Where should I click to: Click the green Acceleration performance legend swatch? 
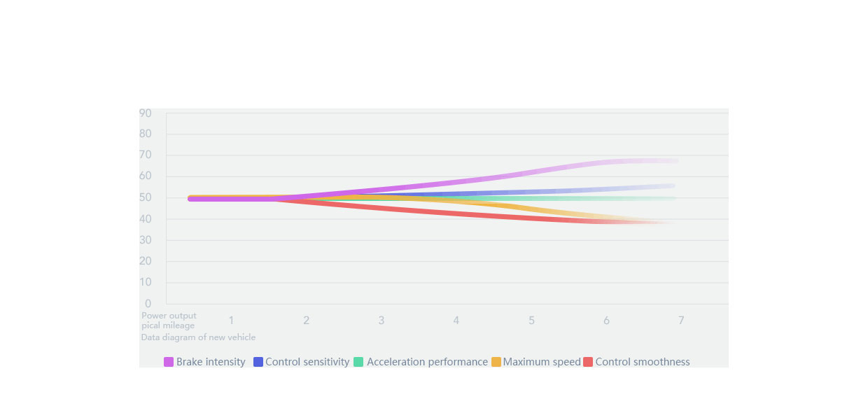[x=358, y=362]
